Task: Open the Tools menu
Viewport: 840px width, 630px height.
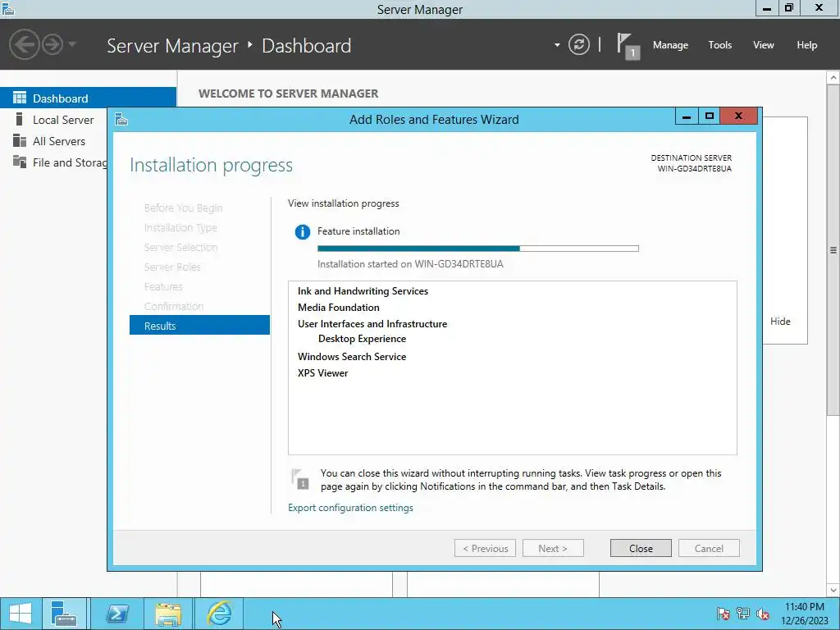Action: coord(719,45)
